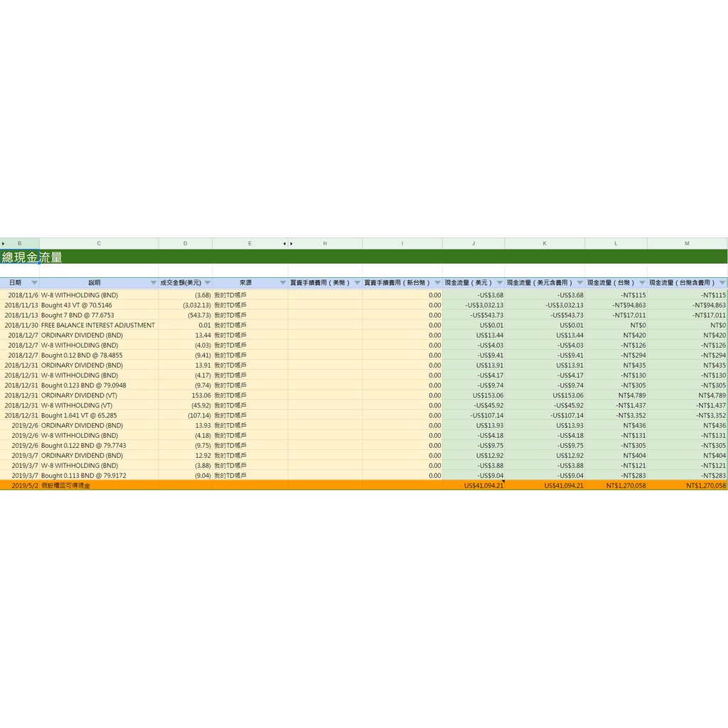Open filter for 買賣手續費用（美幣）

click(356, 283)
